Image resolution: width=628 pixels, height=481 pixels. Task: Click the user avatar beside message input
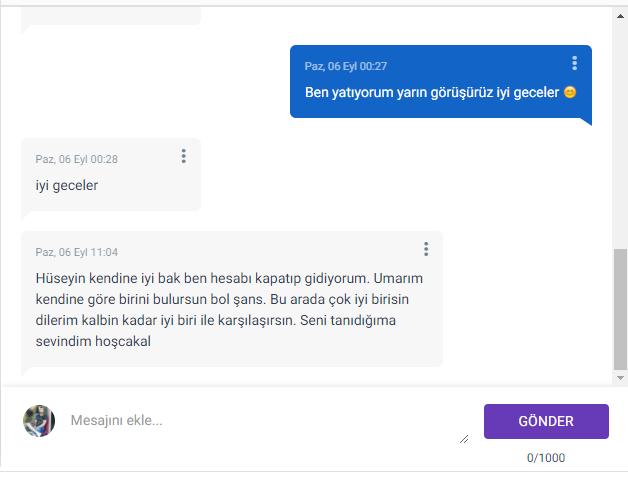[x=39, y=421]
